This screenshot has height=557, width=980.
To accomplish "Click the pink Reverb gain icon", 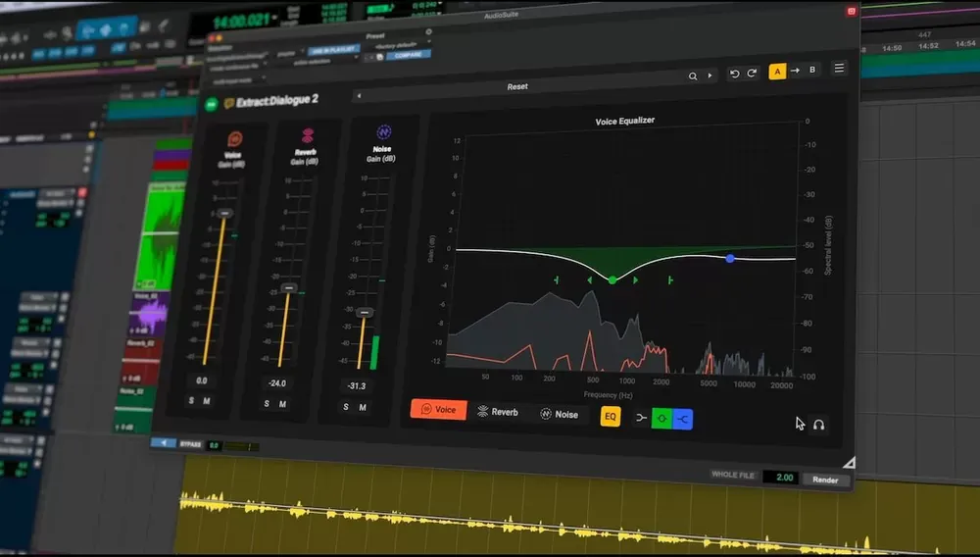I will (308, 135).
